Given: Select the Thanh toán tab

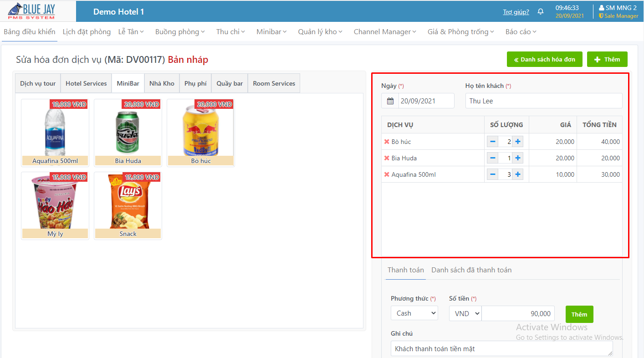Looking at the screenshot, I should [x=406, y=270].
